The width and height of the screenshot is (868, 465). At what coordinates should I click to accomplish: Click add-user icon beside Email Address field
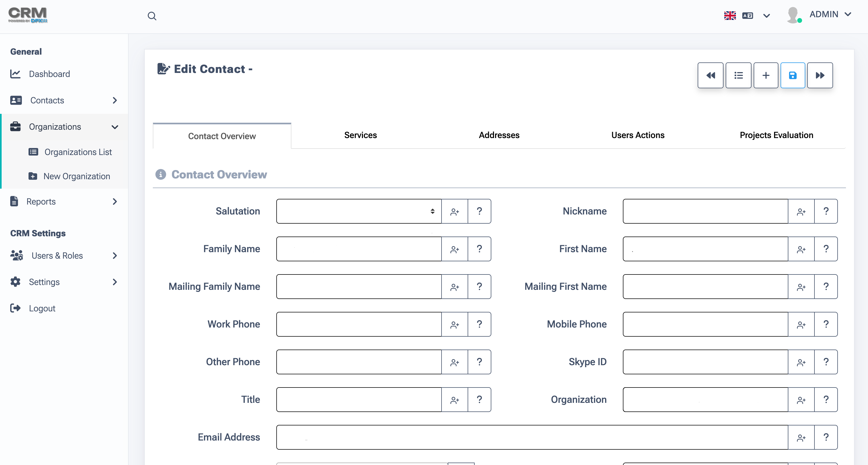(x=801, y=437)
